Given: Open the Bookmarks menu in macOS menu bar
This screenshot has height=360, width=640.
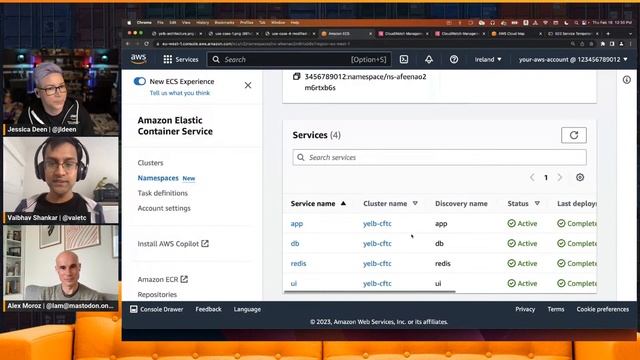Looking at the screenshot, I should pos(224,23).
